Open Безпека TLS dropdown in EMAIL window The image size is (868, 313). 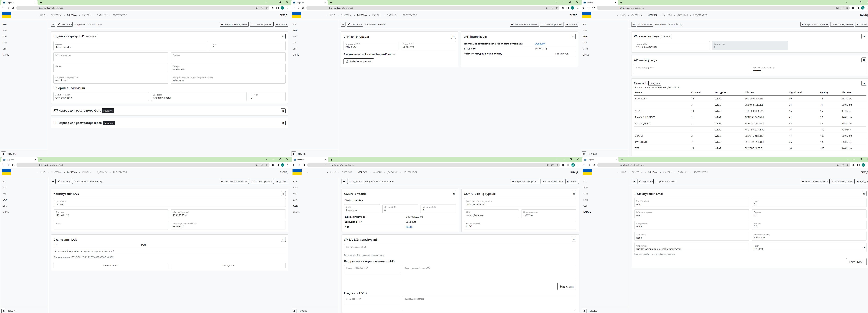click(809, 225)
